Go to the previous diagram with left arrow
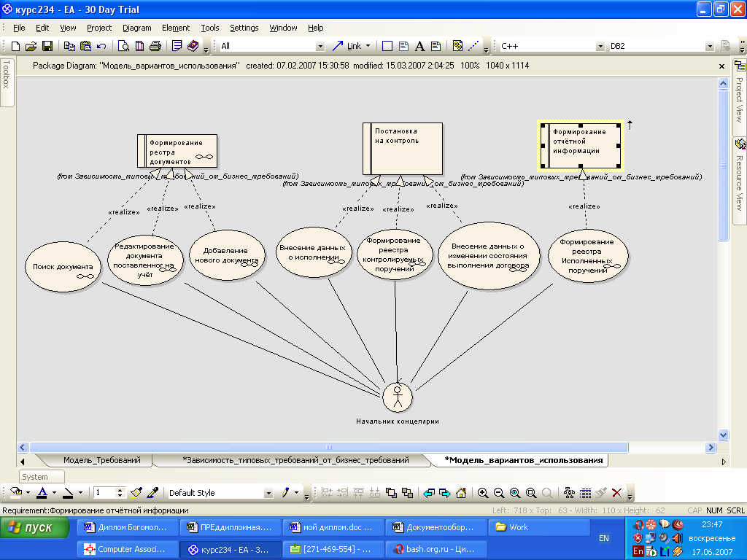The image size is (747, 560). pos(429,493)
